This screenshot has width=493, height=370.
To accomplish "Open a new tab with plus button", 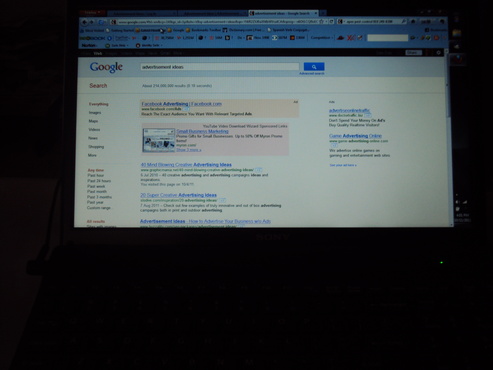I will (323, 13).
